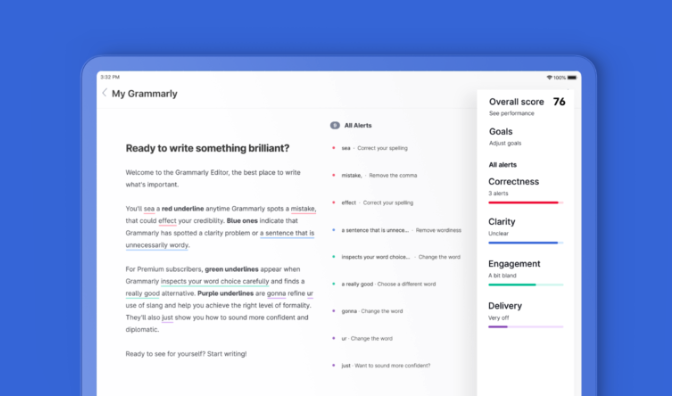Click underlined phrase 'unnecessarily wordy'
Image resolution: width=674 pixels, height=397 pixels.
pos(157,245)
